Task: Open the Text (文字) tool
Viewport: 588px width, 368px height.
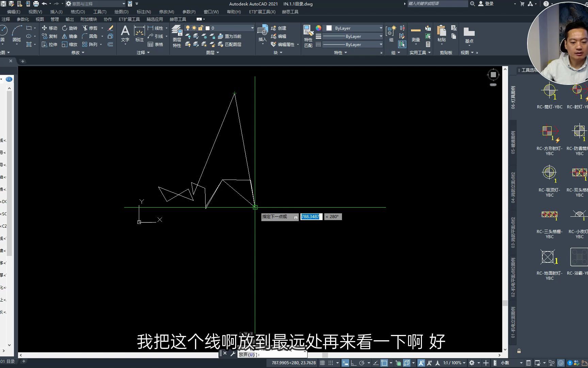Action: coord(125,32)
